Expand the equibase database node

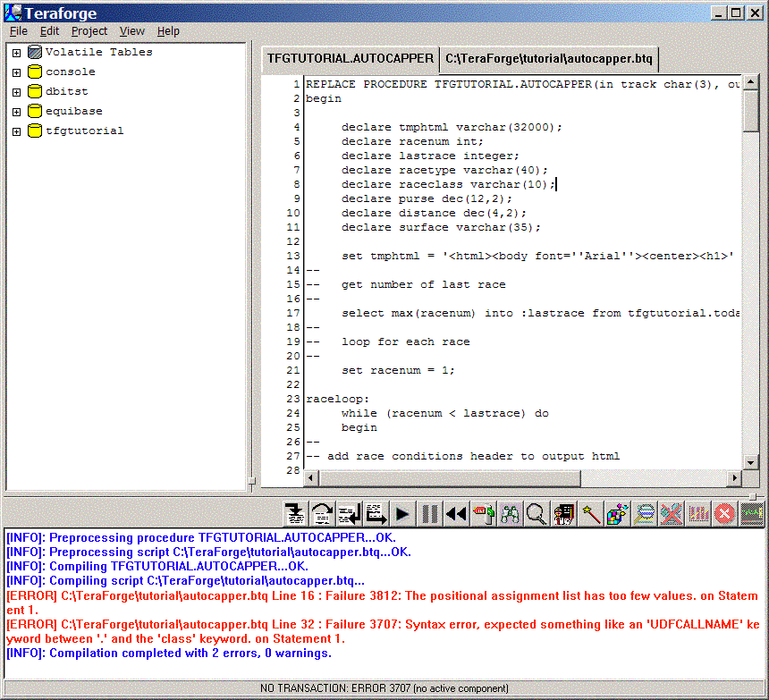17,112
